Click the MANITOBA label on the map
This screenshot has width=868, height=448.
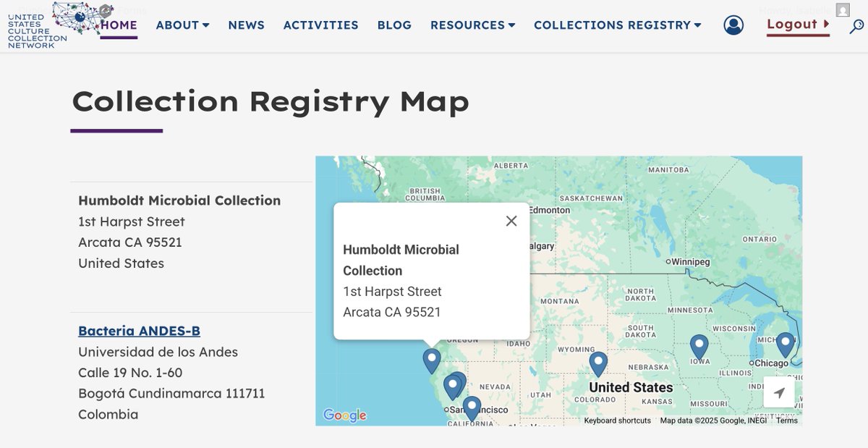point(668,170)
